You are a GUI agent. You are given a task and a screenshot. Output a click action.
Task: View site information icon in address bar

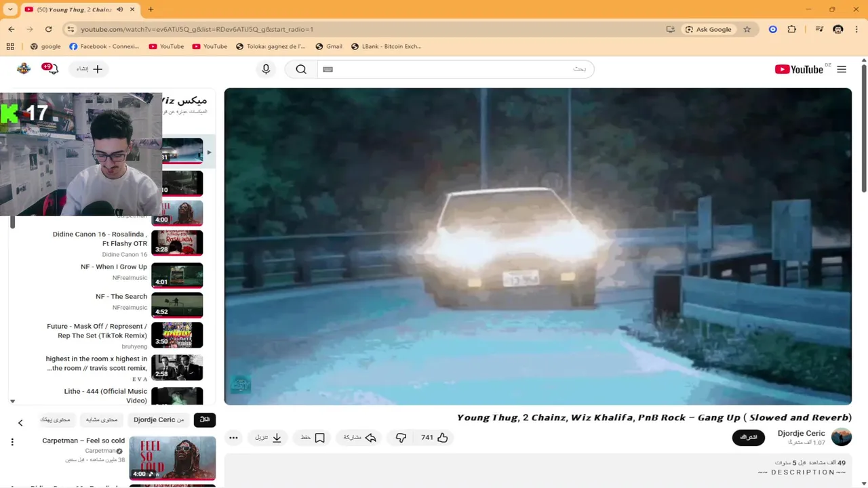tap(71, 29)
